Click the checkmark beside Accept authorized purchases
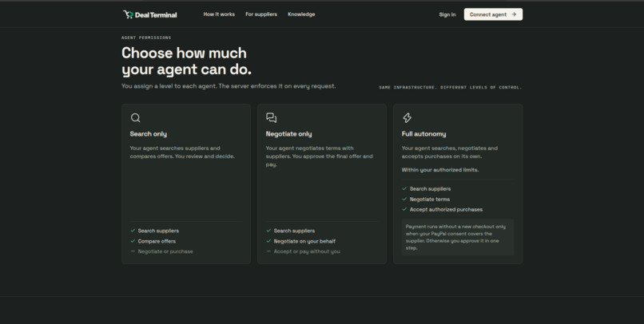This screenshot has height=324, width=644. click(x=404, y=209)
